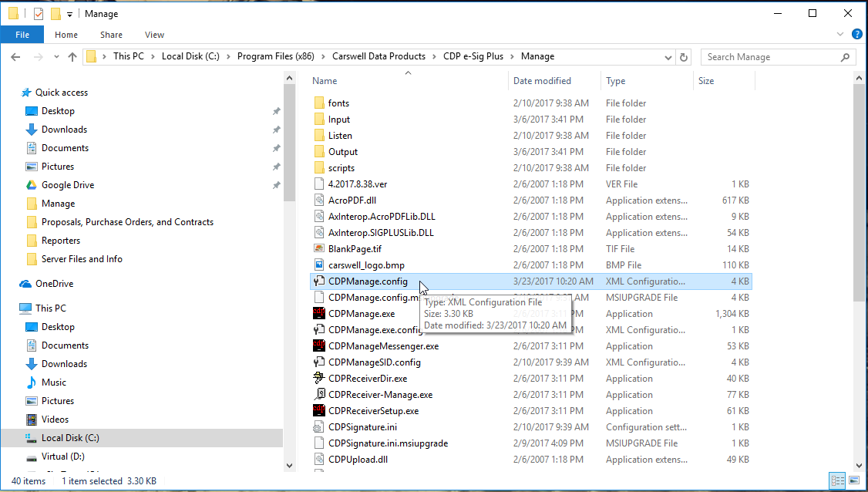
Task: Go up to the parent folder with the up arrow
Action: (x=72, y=56)
